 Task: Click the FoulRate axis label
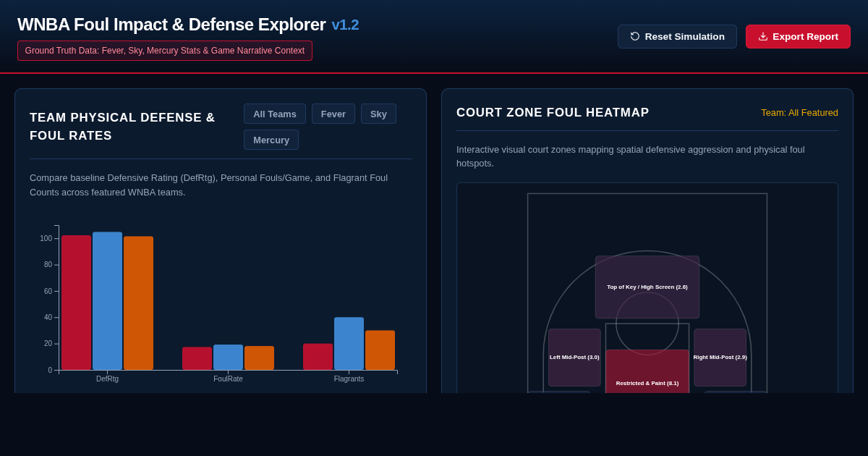click(x=228, y=379)
